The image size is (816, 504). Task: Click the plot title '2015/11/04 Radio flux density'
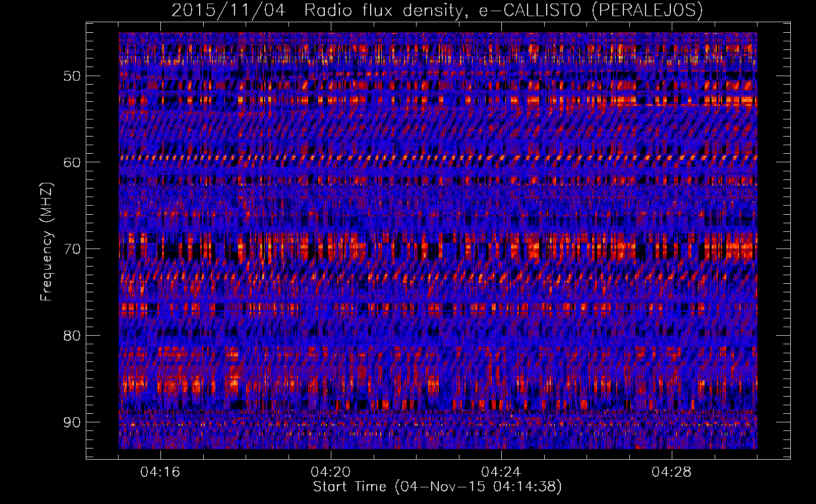(x=437, y=10)
